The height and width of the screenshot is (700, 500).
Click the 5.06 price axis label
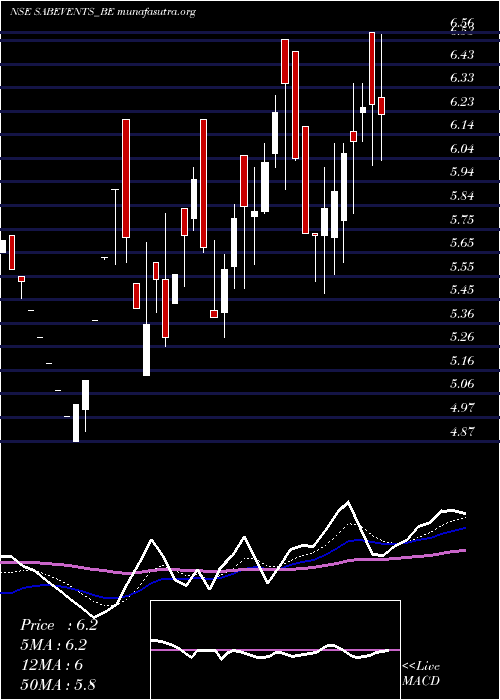(x=462, y=384)
